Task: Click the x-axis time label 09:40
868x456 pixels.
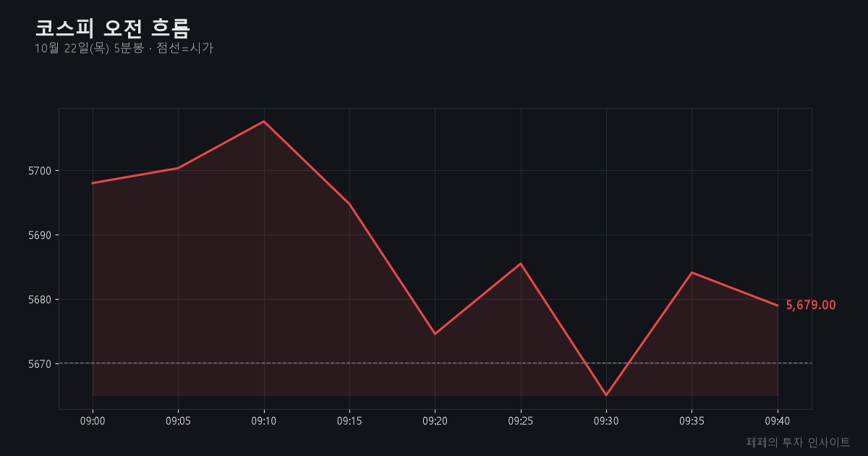Action: (778, 420)
